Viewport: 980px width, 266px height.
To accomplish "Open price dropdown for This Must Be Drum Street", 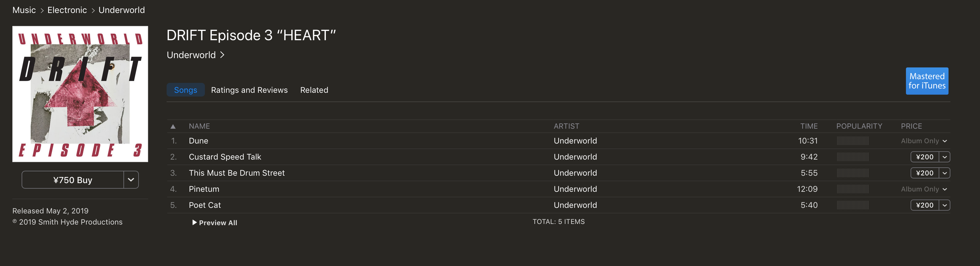I will click(x=945, y=173).
